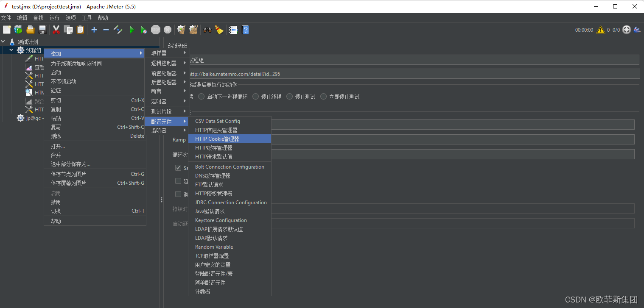The image size is (644, 308).
Task: Click the Paste clipboard icon
Action: coord(80,30)
